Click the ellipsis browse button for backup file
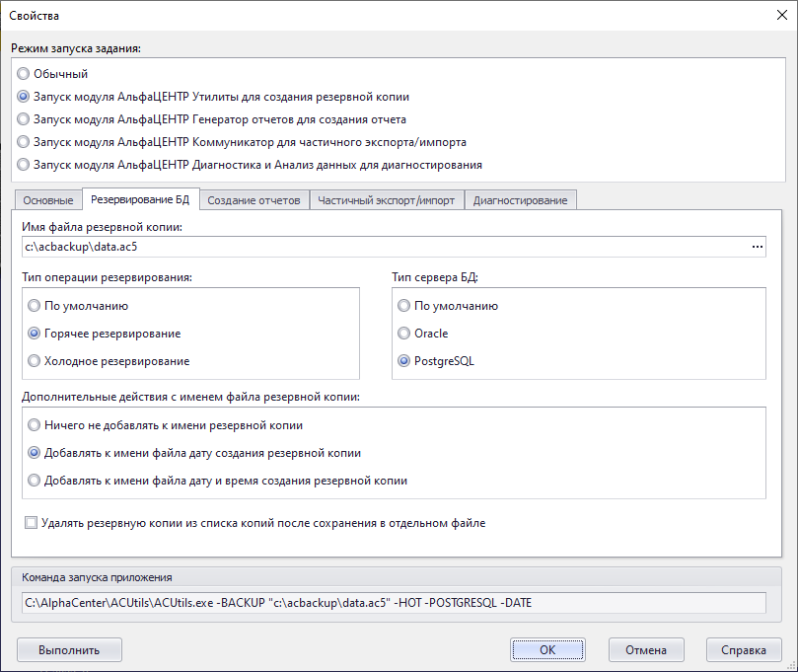 (x=758, y=247)
